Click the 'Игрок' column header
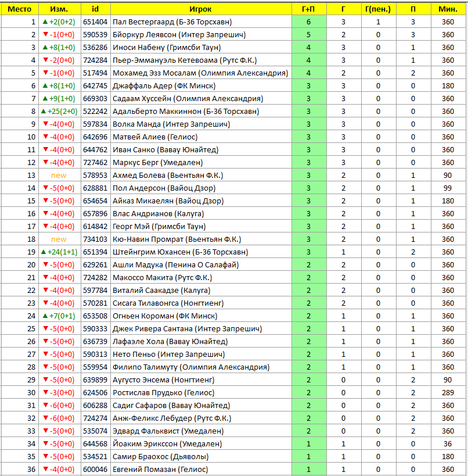This screenshot has height=476, width=468. click(x=200, y=9)
